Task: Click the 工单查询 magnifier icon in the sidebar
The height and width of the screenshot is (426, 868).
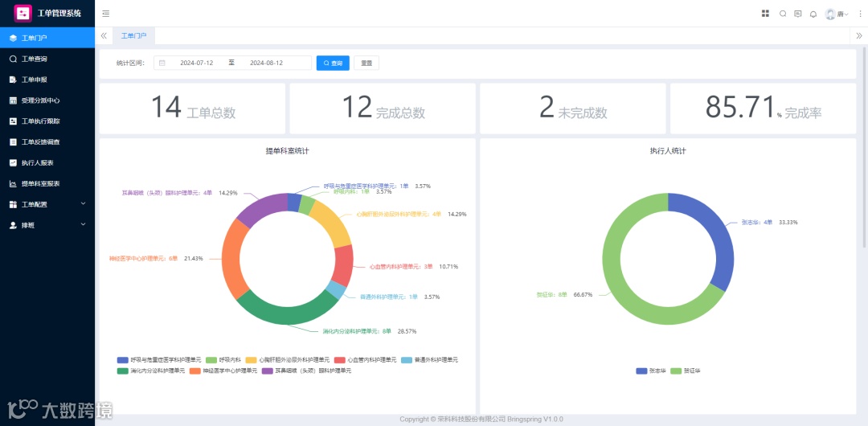Action: click(x=14, y=59)
